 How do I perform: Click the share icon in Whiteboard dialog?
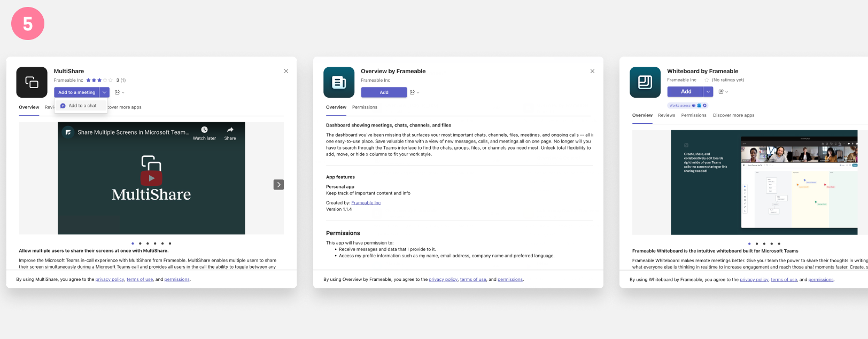tap(721, 92)
